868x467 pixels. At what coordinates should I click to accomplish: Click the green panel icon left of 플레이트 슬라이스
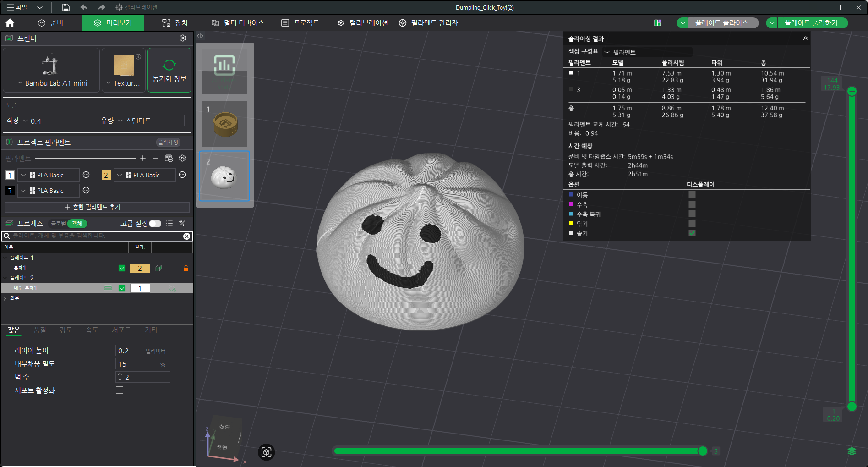pos(657,23)
